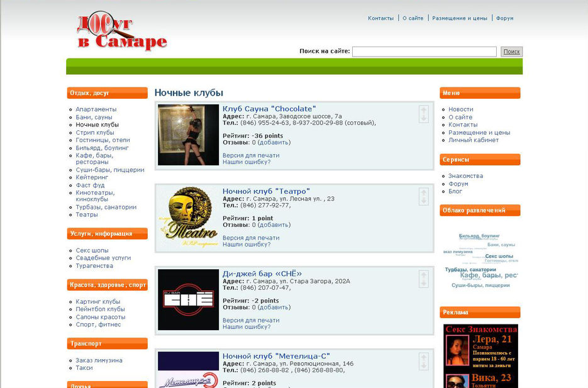Open 'Форум' under Сервисы
The image size is (588, 388).
(x=458, y=184)
